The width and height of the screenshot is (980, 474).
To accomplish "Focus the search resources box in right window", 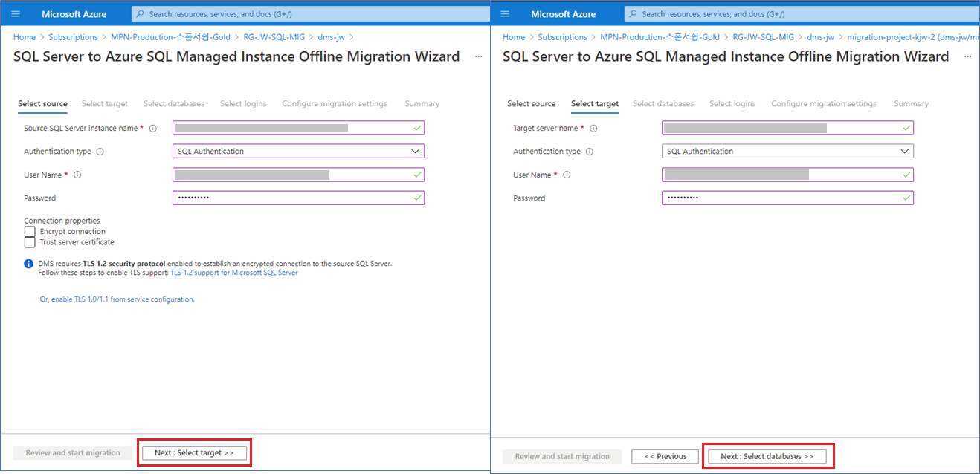I will pos(802,14).
